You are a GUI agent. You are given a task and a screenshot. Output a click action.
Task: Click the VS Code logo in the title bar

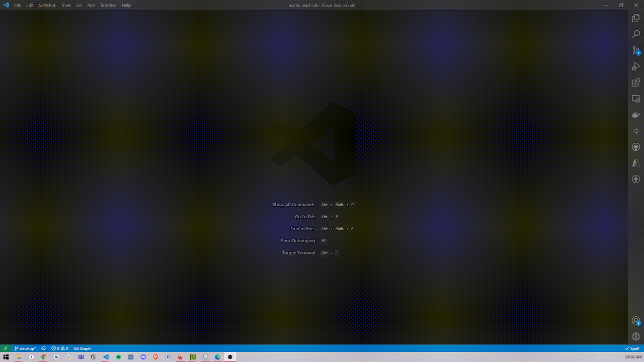(x=6, y=5)
